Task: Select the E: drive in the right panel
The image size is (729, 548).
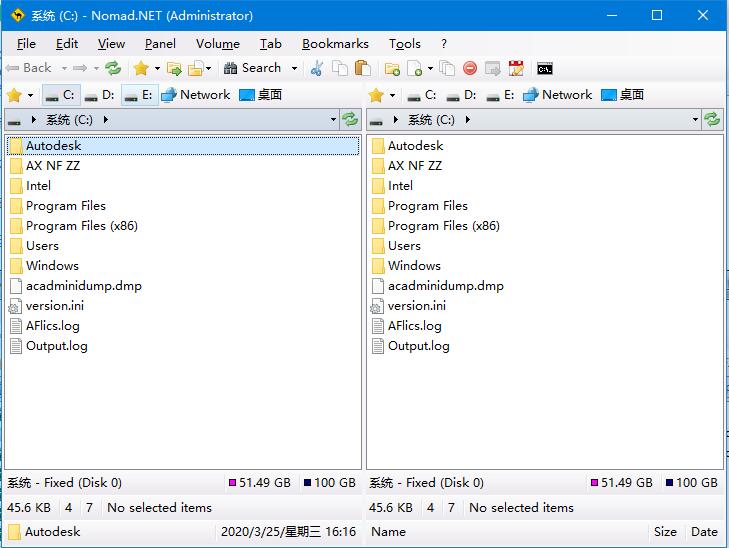Action: tap(500, 95)
